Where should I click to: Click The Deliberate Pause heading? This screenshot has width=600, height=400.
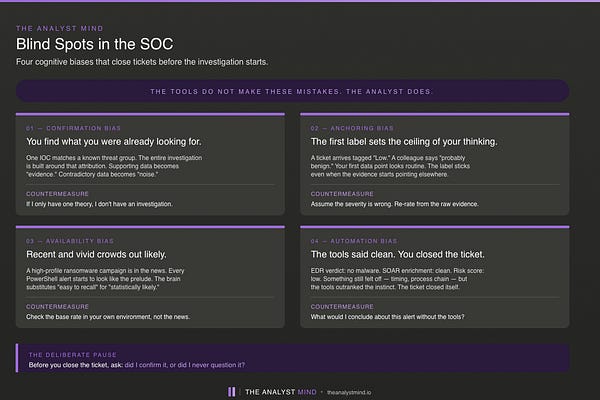73,355
